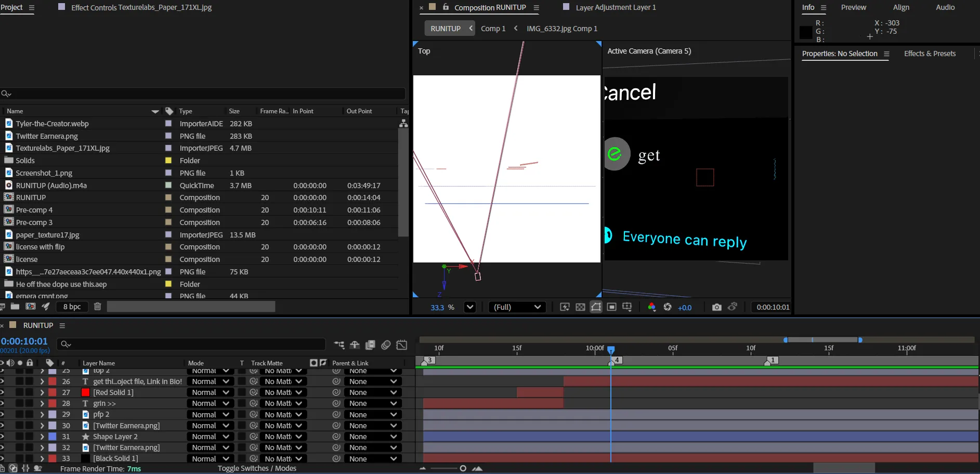
Task: Click Show Channel RGB color circles icon
Action: tap(651, 307)
